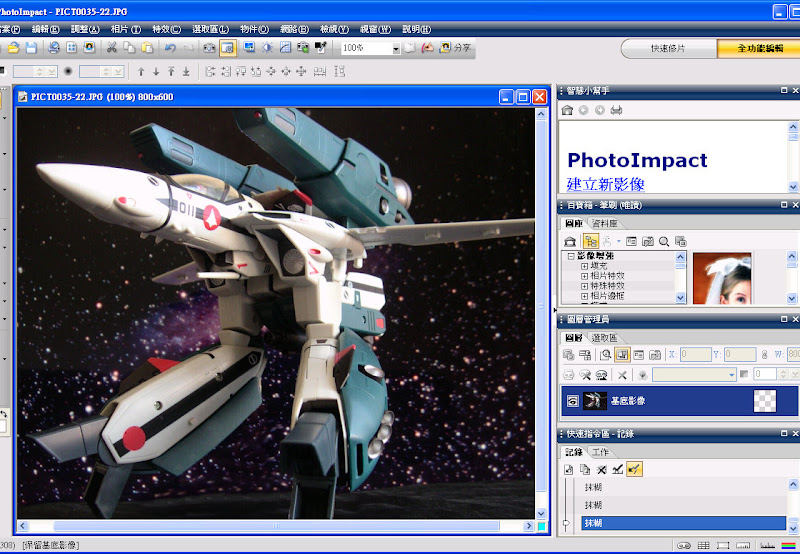Click the X position input field
The width and height of the screenshot is (800, 554).
695,354
